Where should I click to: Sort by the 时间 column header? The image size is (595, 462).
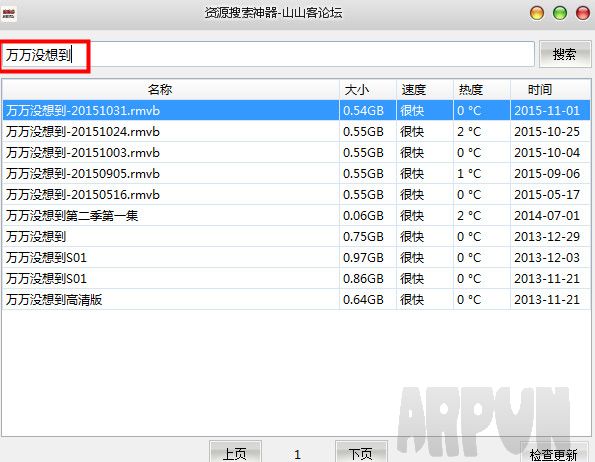pos(551,90)
